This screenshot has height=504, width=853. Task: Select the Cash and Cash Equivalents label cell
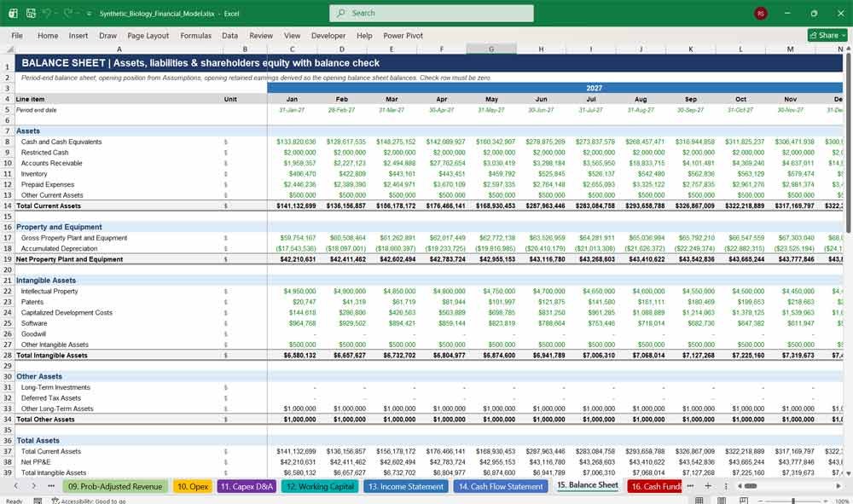pos(119,142)
